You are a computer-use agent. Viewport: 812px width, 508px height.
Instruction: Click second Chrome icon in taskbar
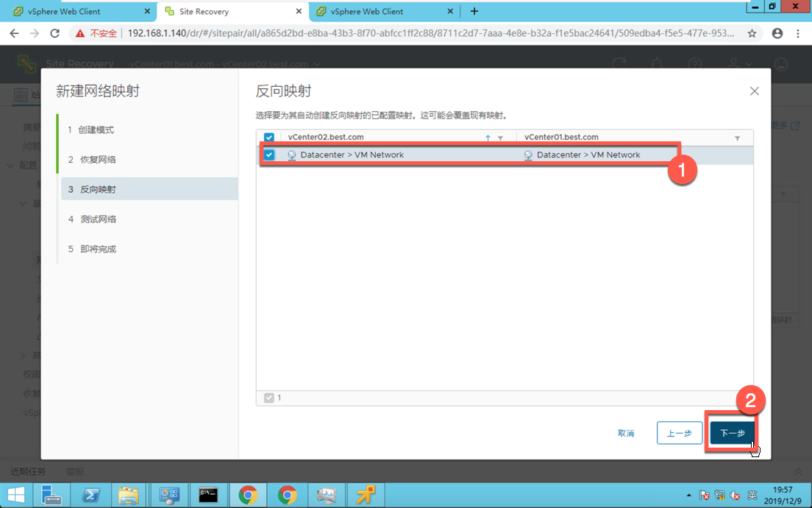pos(288,495)
